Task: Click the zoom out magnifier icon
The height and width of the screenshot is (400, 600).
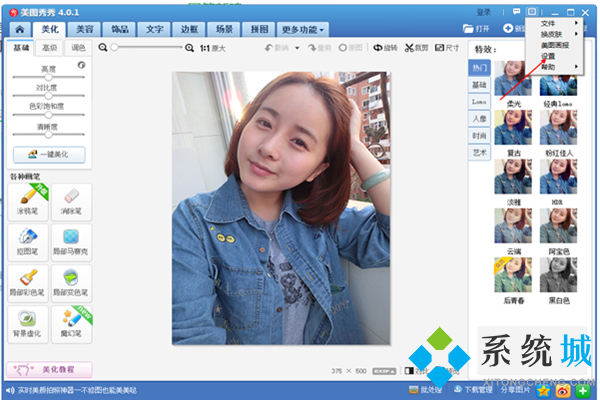Action: pyautogui.click(x=103, y=47)
